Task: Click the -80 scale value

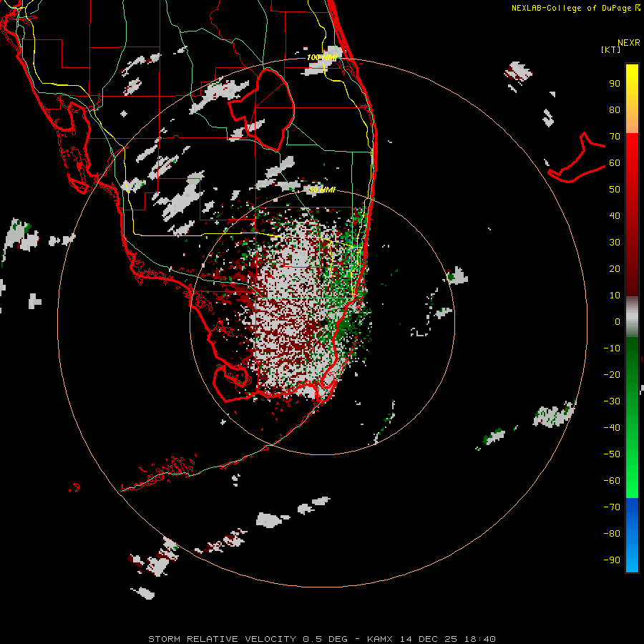Action: 612,534
